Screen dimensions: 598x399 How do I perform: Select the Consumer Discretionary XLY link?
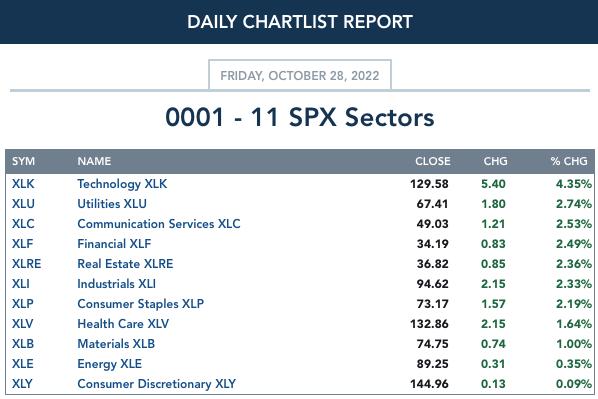(x=156, y=384)
